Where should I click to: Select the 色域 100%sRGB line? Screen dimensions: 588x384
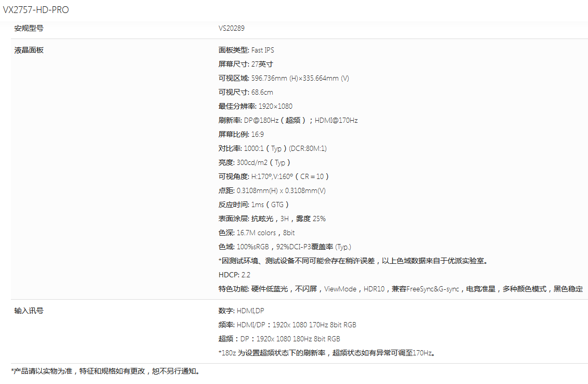point(285,247)
